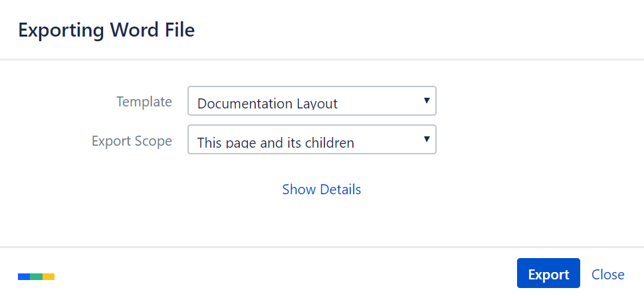The image size is (644, 296).
Task: Click the word Show in Show Details
Action: pos(299,190)
